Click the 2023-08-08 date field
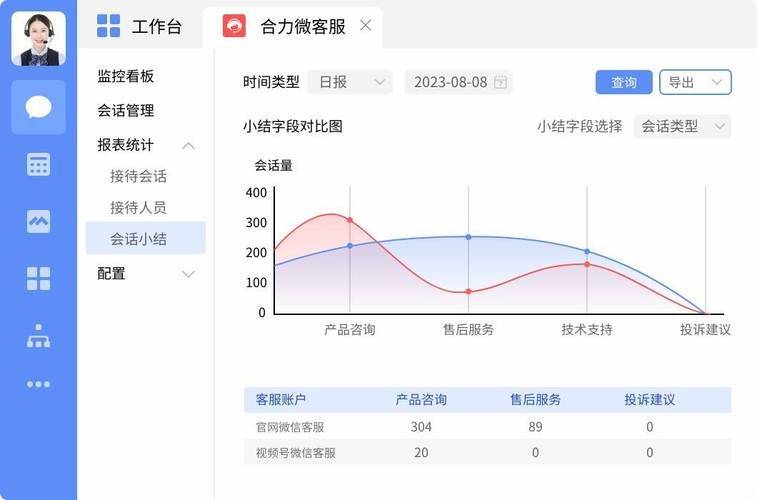The width and height of the screenshot is (757, 500). click(458, 83)
